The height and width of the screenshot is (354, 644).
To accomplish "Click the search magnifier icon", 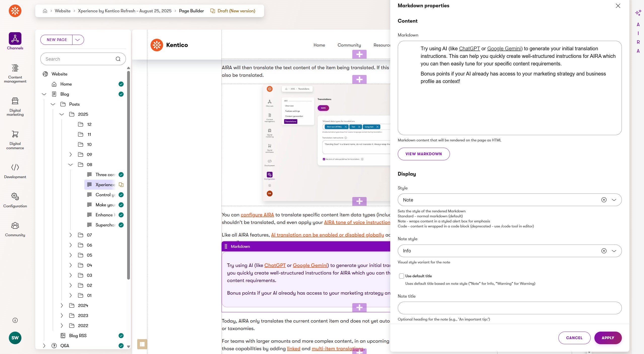I will 118,59.
